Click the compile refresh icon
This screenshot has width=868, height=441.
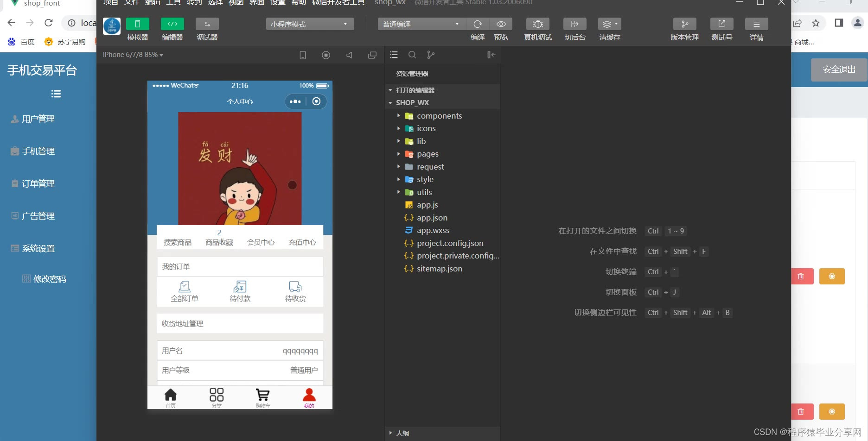tap(478, 24)
